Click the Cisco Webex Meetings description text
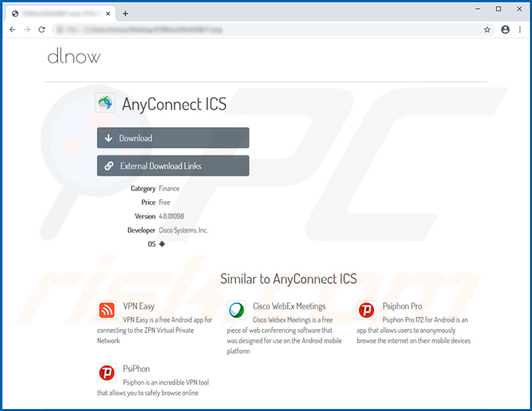532x411 pixels. point(284,335)
